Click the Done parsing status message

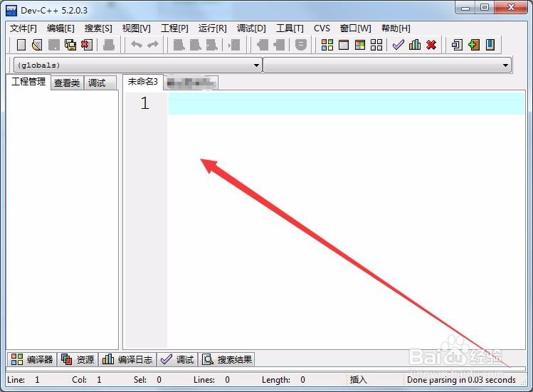pyautogui.click(x=461, y=380)
